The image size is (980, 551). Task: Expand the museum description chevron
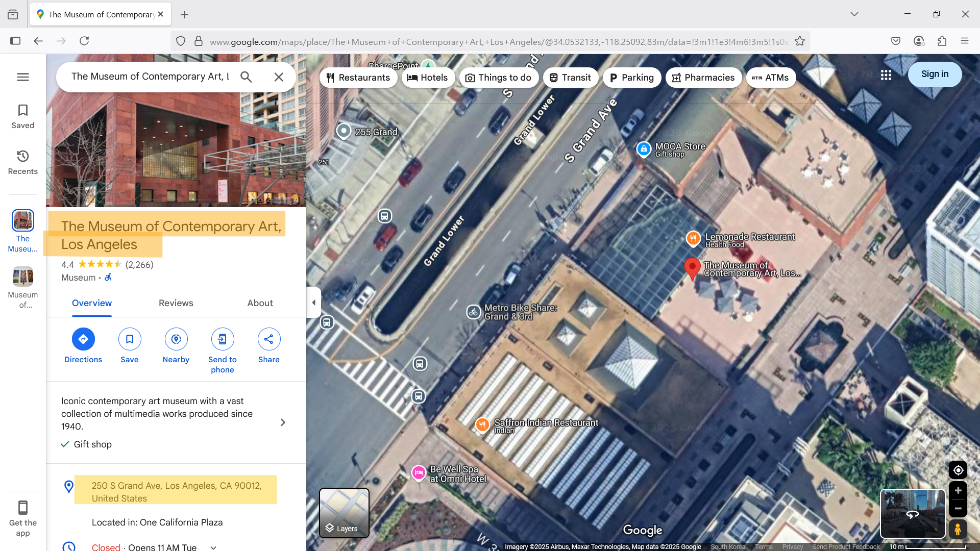(283, 422)
